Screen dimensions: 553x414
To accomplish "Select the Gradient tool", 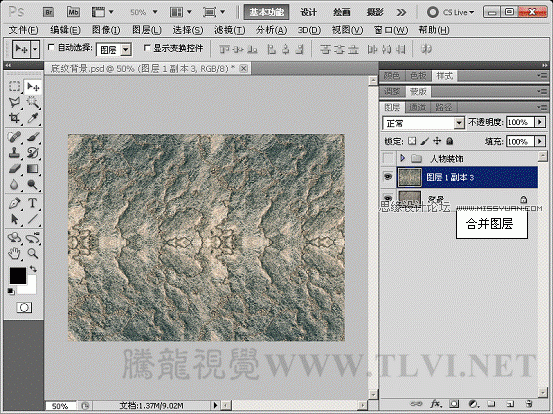I will (x=33, y=169).
